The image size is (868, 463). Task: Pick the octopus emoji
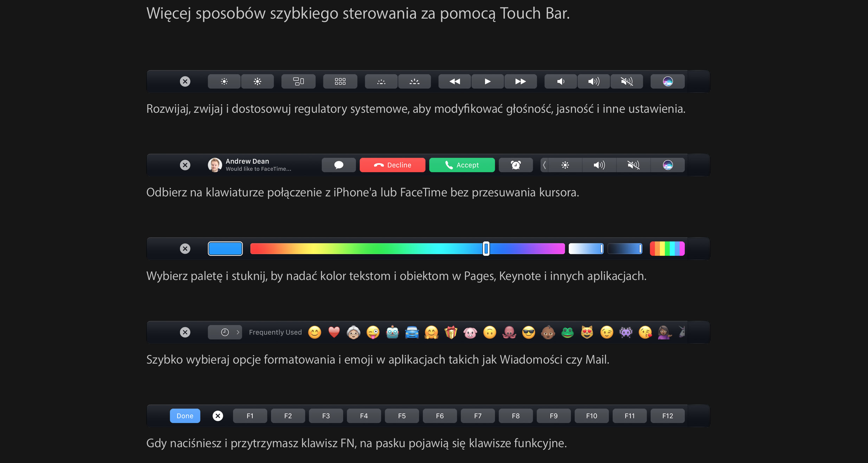[x=509, y=332]
